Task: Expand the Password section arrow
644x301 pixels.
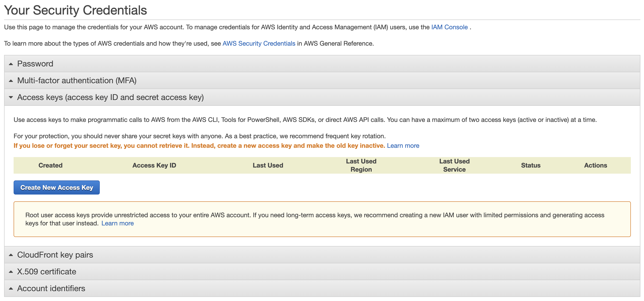Action: pyautogui.click(x=11, y=64)
